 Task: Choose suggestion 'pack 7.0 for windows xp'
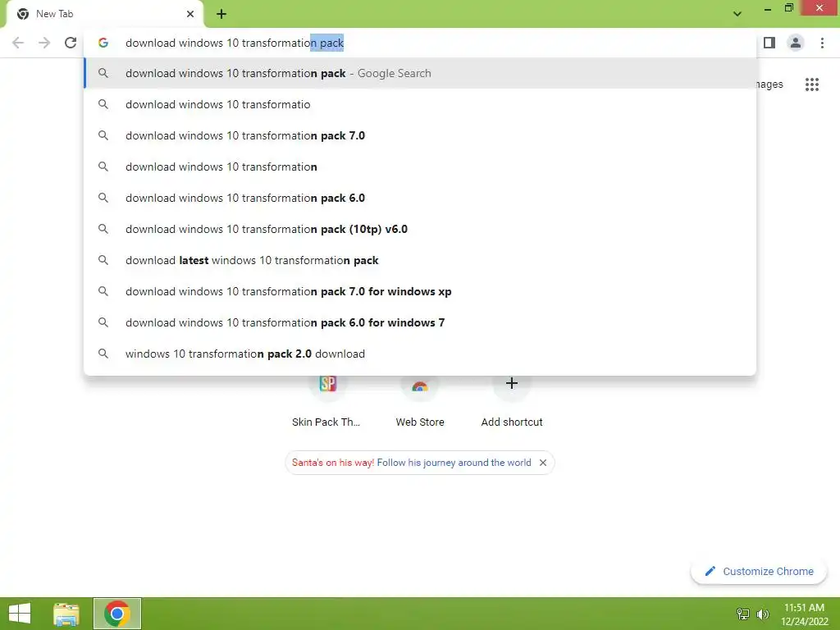click(x=420, y=291)
